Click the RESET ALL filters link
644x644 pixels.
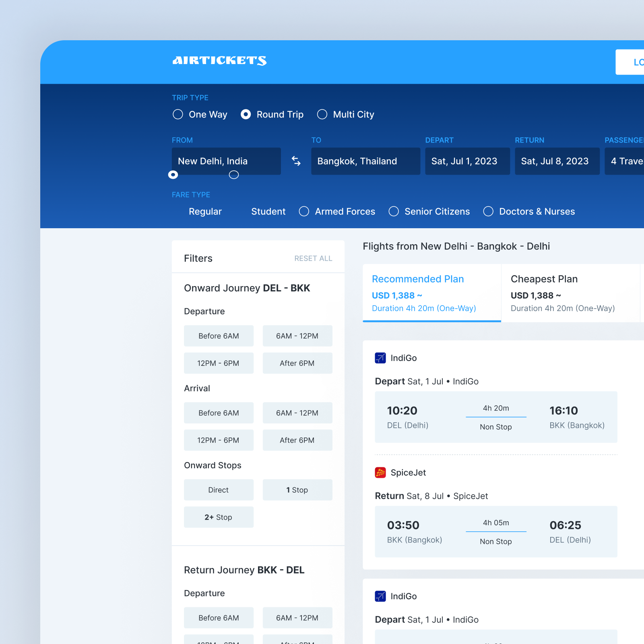[313, 258]
